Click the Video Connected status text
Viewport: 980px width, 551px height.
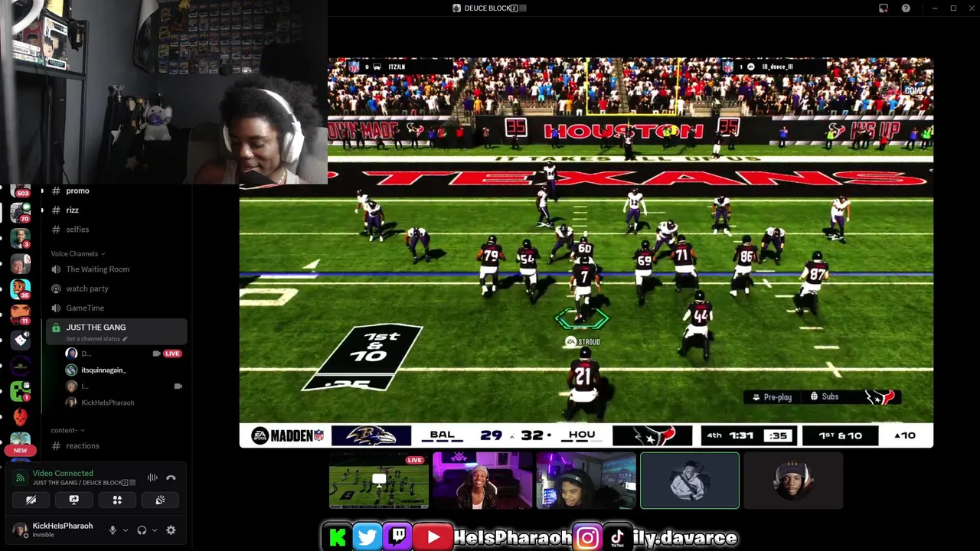coord(63,473)
